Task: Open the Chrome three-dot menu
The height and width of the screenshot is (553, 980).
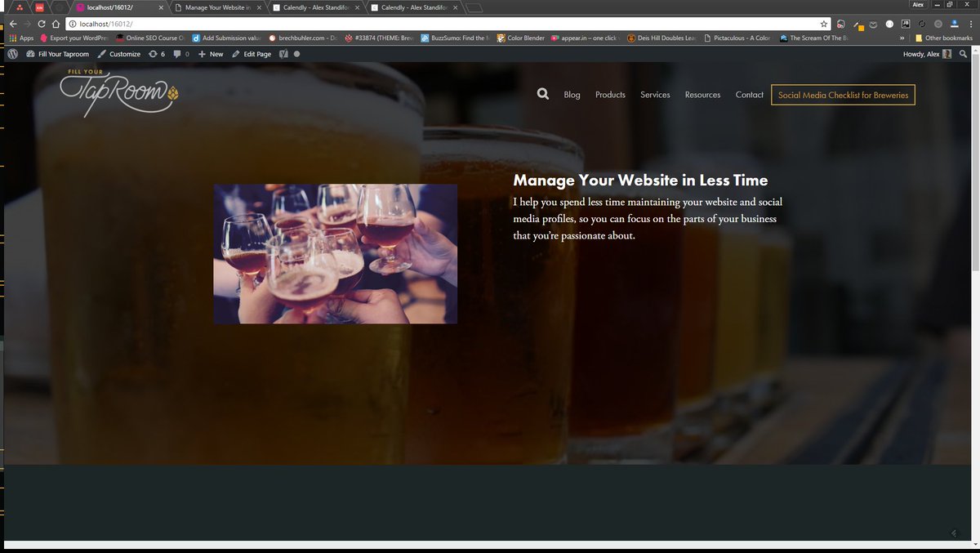Action: 970,24
